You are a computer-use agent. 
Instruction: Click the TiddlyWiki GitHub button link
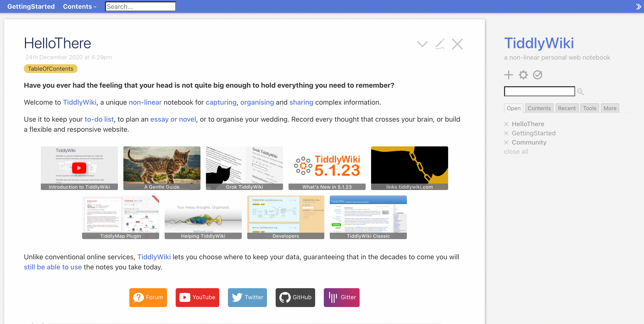pyautogui.click(x=295, y=297)
